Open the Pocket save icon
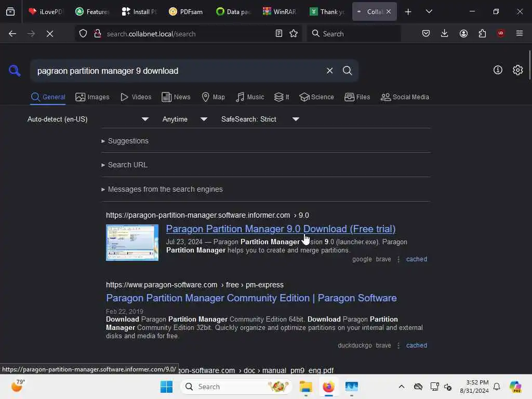The width and height of the screenshot is (532, 399). pos(426,33)
